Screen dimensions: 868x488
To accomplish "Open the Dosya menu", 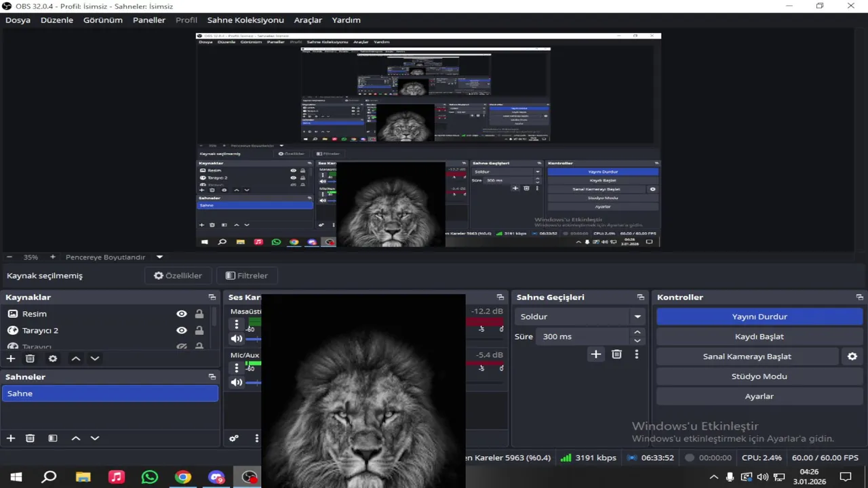I will point(18,20).
